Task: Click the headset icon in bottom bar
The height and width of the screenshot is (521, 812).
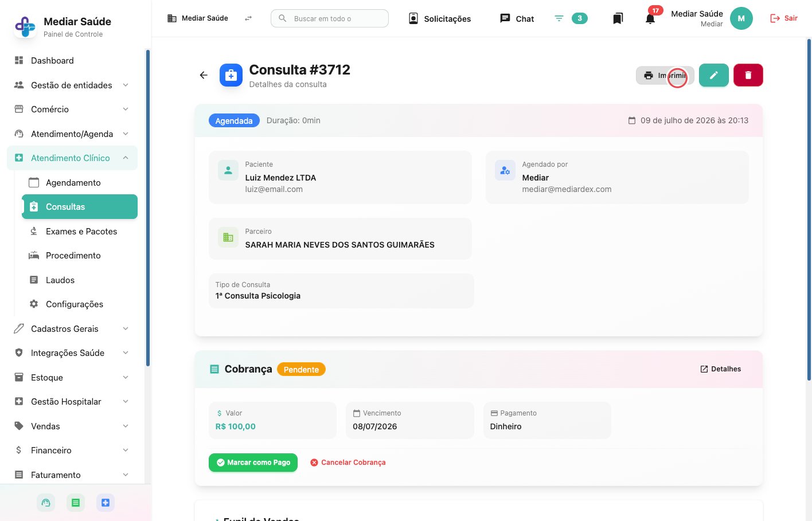Action: click(x=46, y=503)
